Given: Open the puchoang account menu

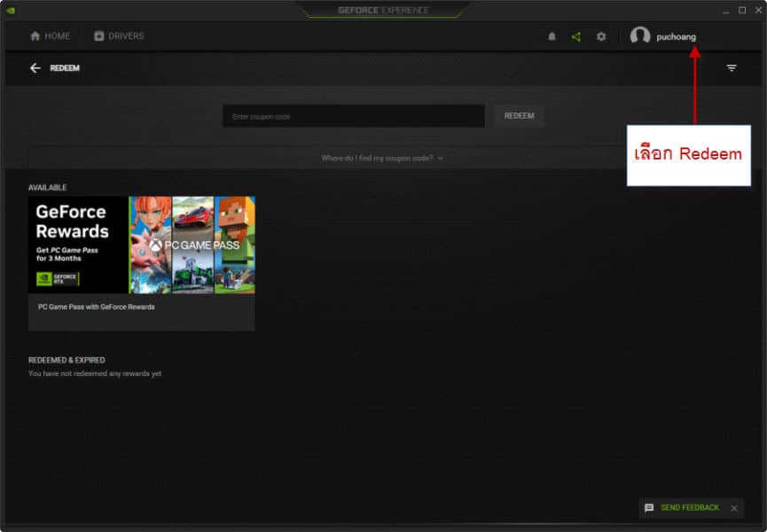Looking at the screenshot, I should (x=676, y=36).
